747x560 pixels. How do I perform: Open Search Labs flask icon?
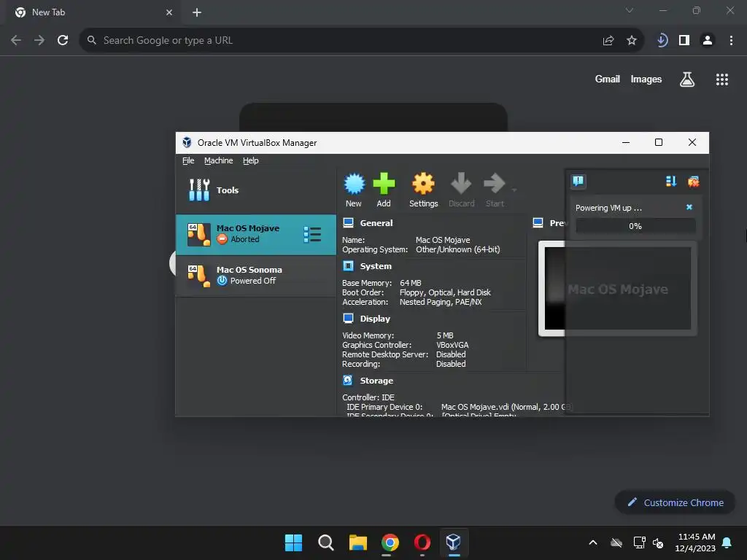point(687,79)
